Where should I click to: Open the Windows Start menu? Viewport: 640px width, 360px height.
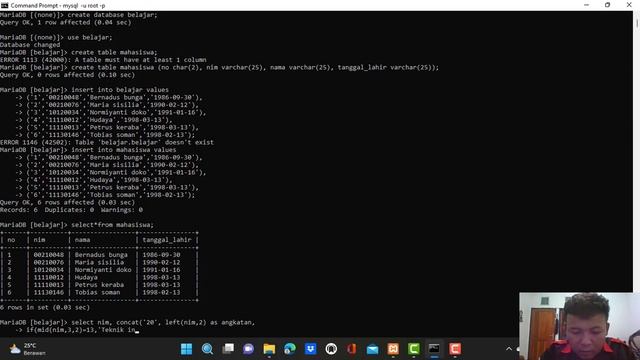tap(187, 349)
